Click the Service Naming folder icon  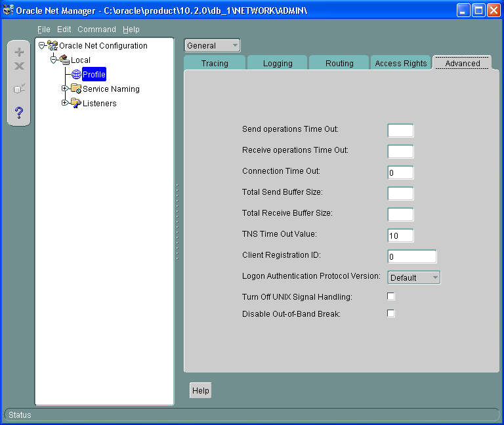click(x=76, y=89)
